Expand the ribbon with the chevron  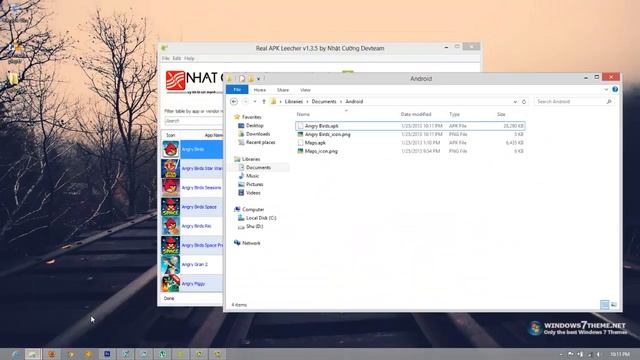pyautogui.click(x=606, y=89)
